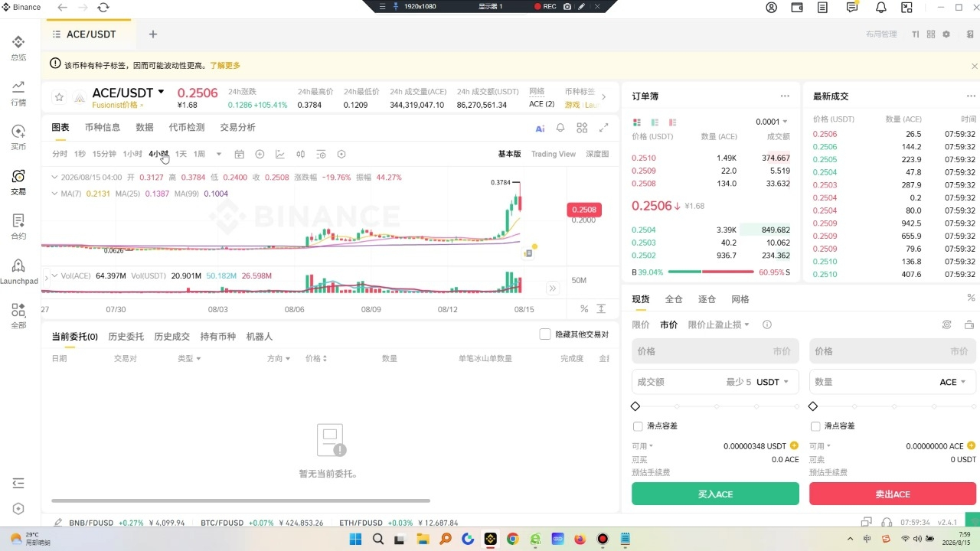Open the technical indicators line-chart icon
The width and height of the screenshot is (980, 551).
(280, 154)
